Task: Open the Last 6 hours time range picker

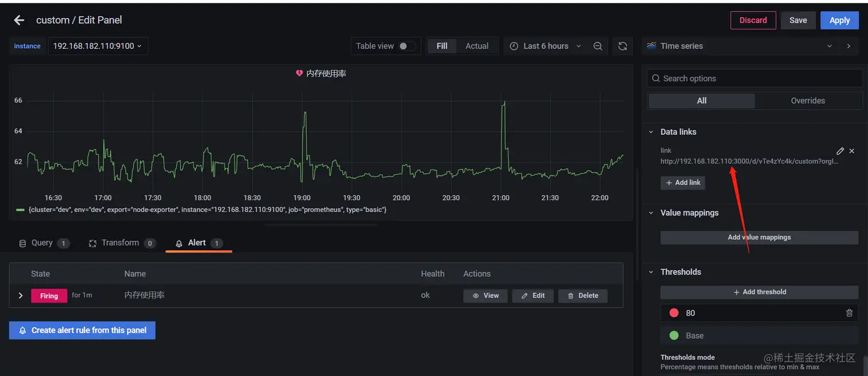Action: [544, 46]
